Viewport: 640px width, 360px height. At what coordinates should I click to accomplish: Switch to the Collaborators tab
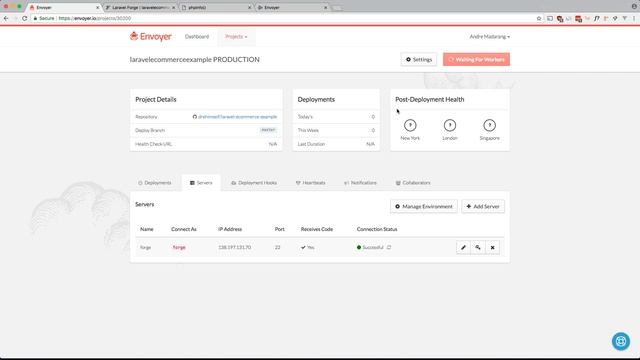[413, 183]
